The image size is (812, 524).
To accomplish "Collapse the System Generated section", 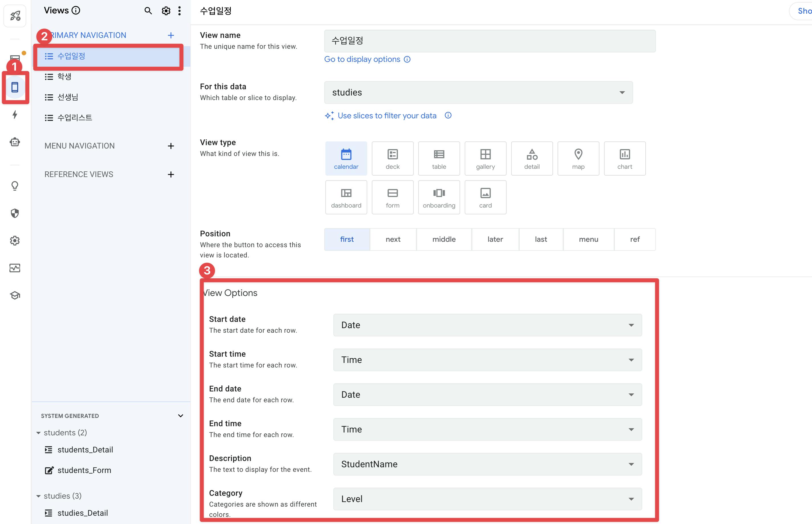I will click(x=181, y=416).
